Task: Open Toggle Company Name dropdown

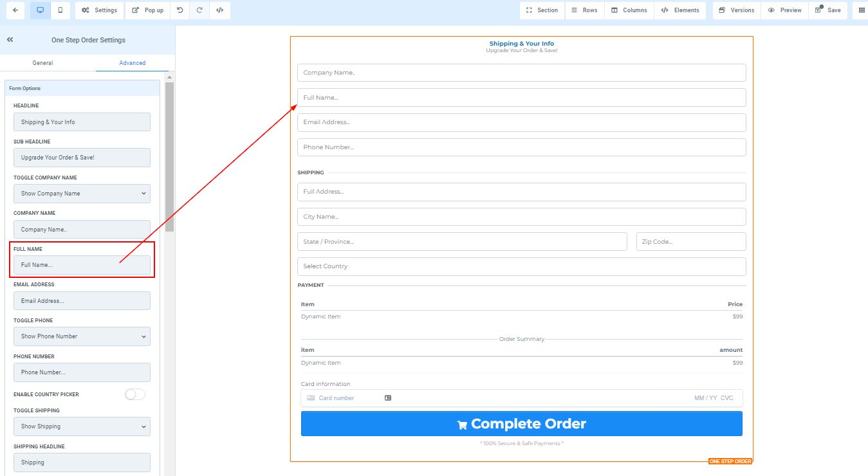Action: [82, 194]
